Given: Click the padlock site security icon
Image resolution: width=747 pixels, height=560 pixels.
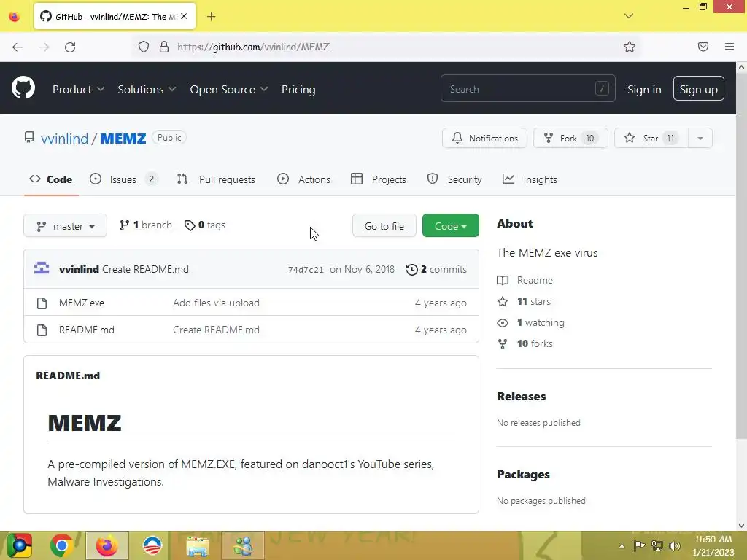Looking at the screenshot, I should tap(164, 47).
